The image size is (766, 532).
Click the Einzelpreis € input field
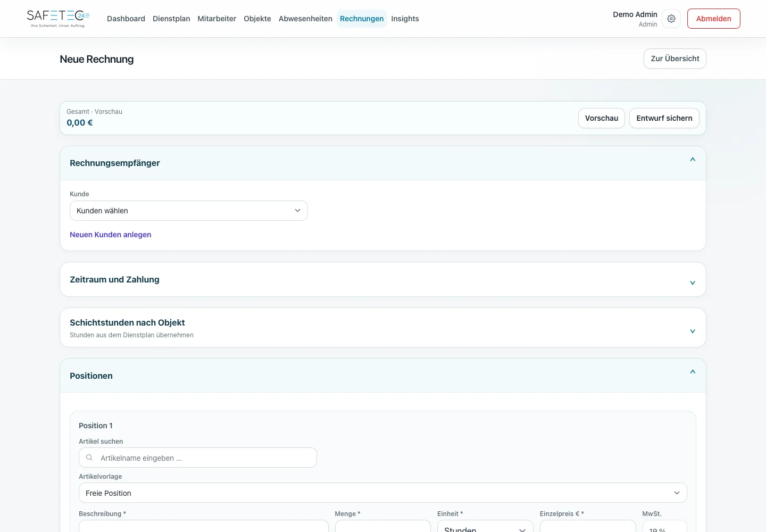tap(588, 526)
